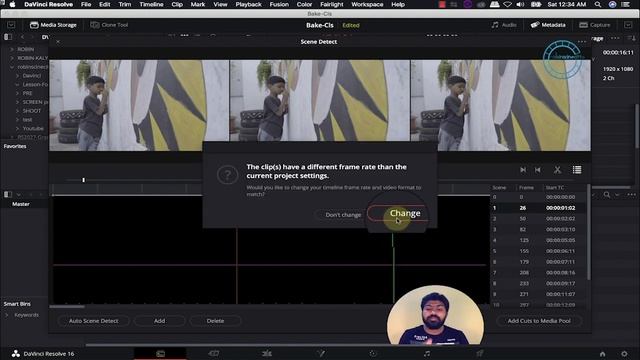Screen dimensions: 640x360
Task: Click the Delete button in Scene Detect
Action: pos(215,321)
